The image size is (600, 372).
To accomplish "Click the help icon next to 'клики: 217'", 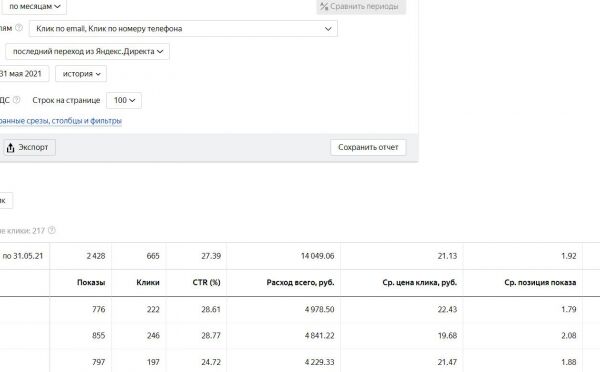I will click(x=52, y=230).
